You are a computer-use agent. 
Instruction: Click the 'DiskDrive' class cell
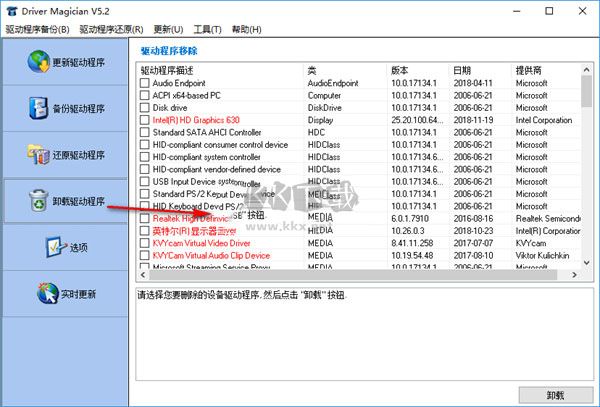pyautogui.click(x=324, y=107)
